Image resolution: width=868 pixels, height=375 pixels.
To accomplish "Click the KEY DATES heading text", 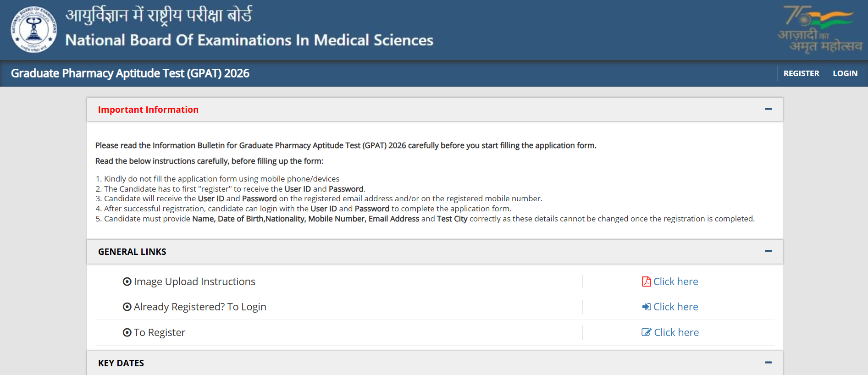I will (x=121, y=363).
